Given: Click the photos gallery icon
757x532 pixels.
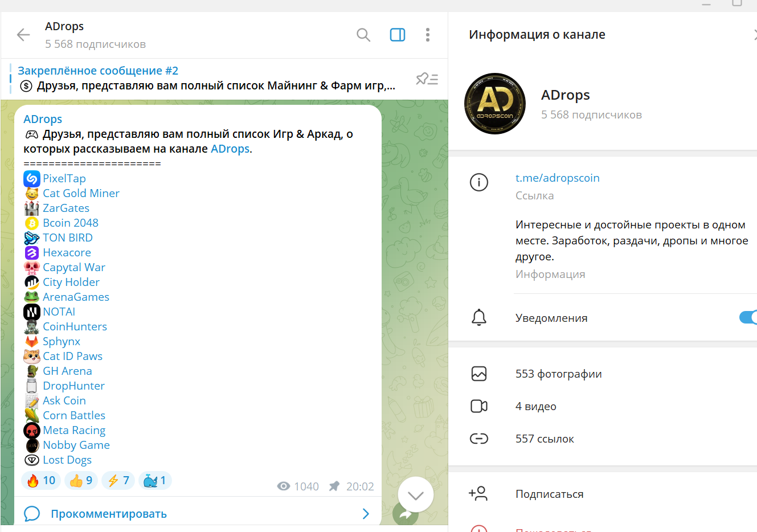Looking at the screenshot, I should (x=479, y=374).
